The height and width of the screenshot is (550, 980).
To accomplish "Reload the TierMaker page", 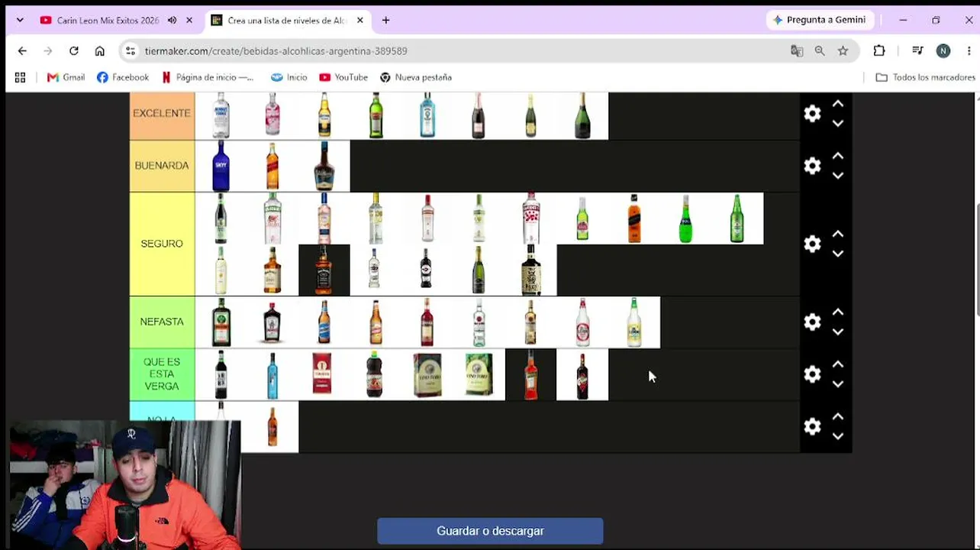I will [x=74, y=51].
